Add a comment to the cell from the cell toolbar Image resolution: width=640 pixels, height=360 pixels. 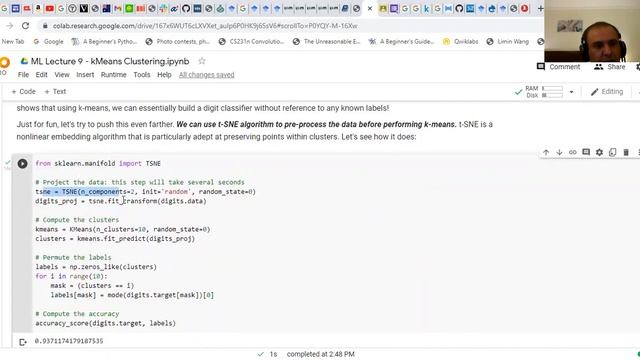(x=586, y=152)
